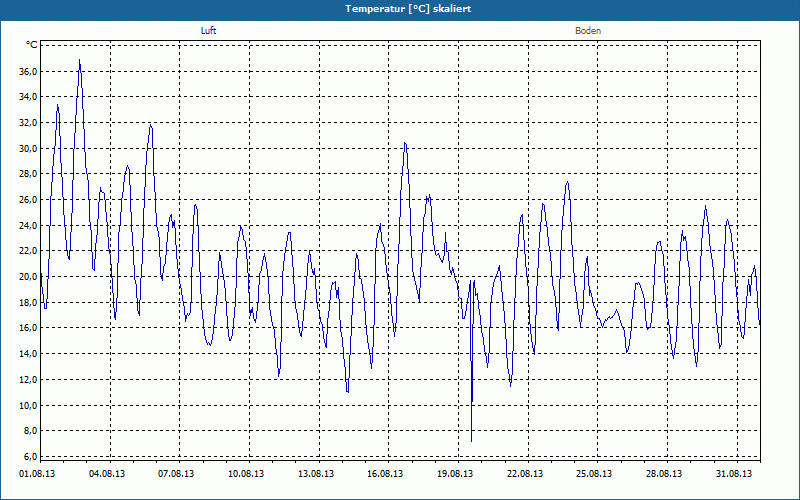Click the 10.08.13 date axis label

click(246, 474)
